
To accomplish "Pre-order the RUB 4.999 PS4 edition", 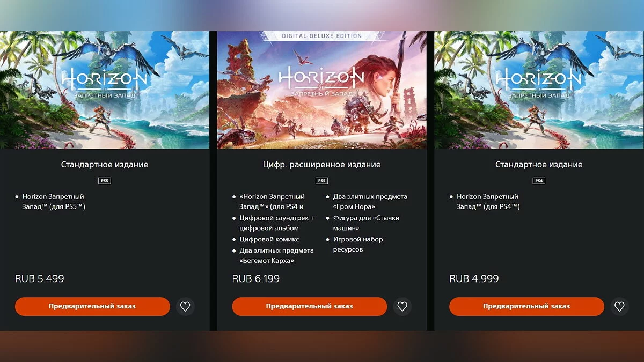I will [x=526, y=307].
